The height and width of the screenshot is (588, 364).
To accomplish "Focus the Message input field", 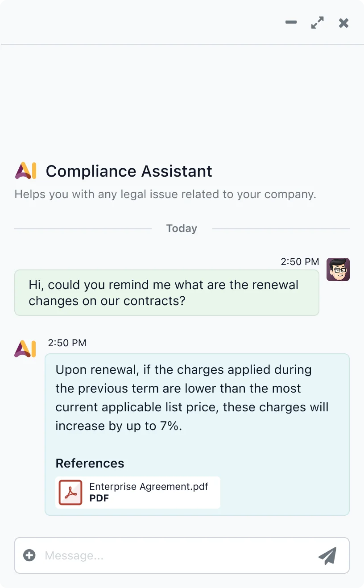I will [174, 555].
